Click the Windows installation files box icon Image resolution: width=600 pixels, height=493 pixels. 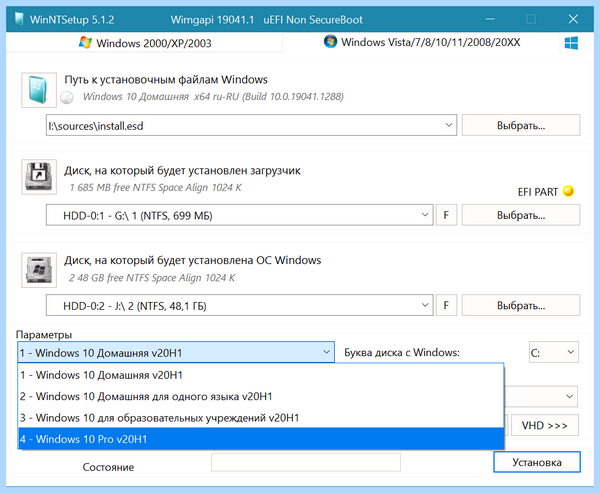click(39, 90)
